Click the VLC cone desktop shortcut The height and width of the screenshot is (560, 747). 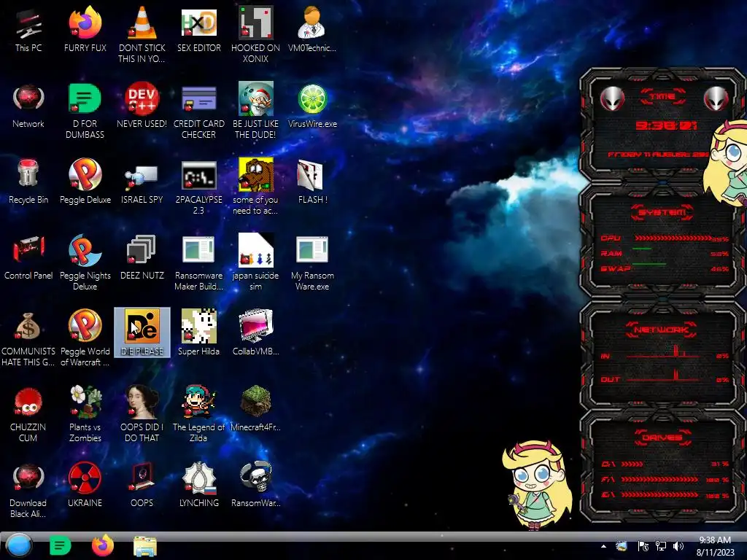[142, 34]
